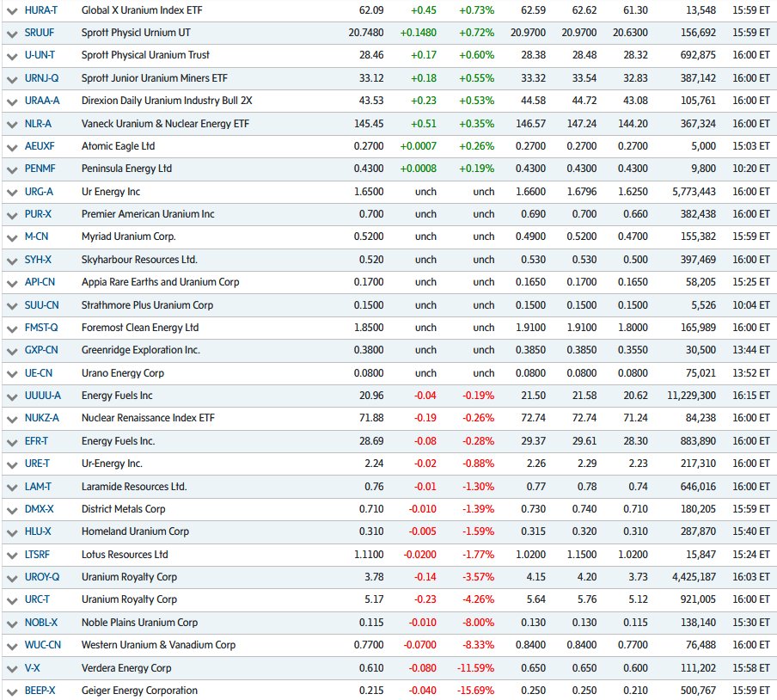Viewport: 777px width, 700px height.
Task: Open the DMX-X District Metals quote
Action: point(40,508)
